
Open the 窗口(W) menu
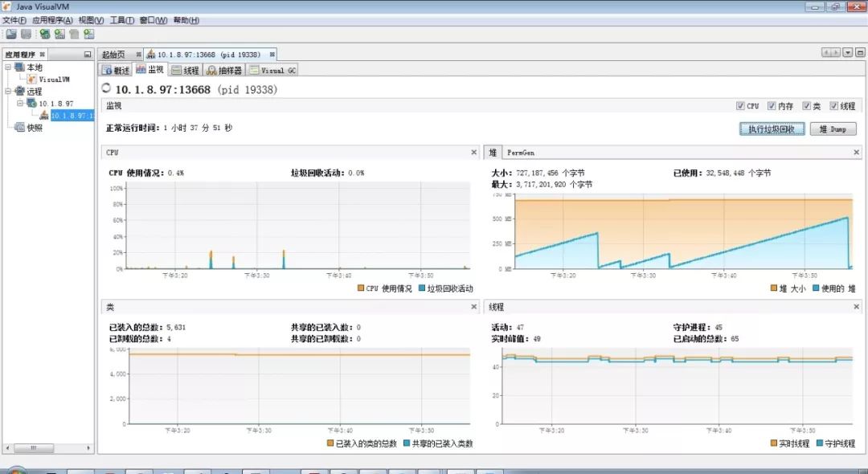coord(154,20)
